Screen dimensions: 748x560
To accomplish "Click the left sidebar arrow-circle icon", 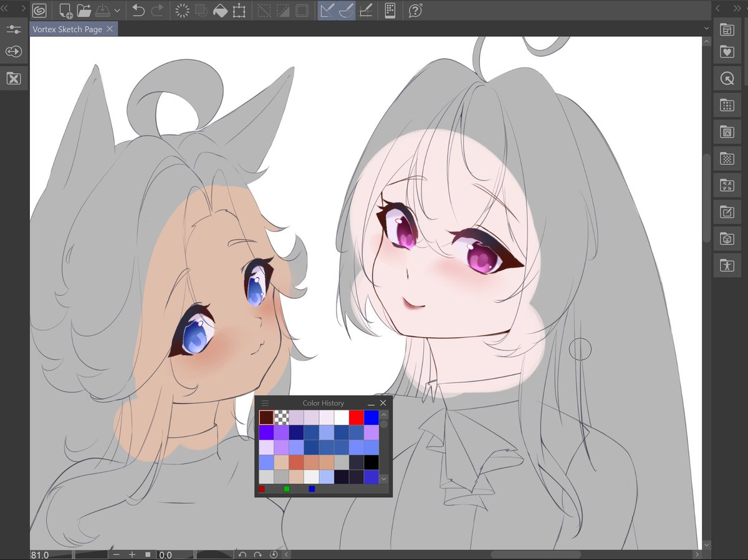I will pyautogui.click(x=14, y=52).
